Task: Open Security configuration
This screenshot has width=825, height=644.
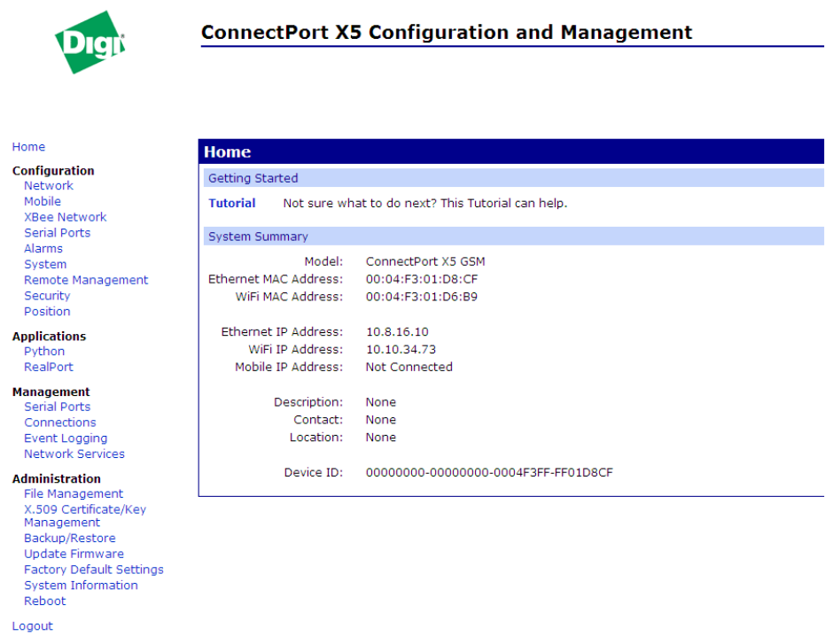Action: (x=47, y=296)
